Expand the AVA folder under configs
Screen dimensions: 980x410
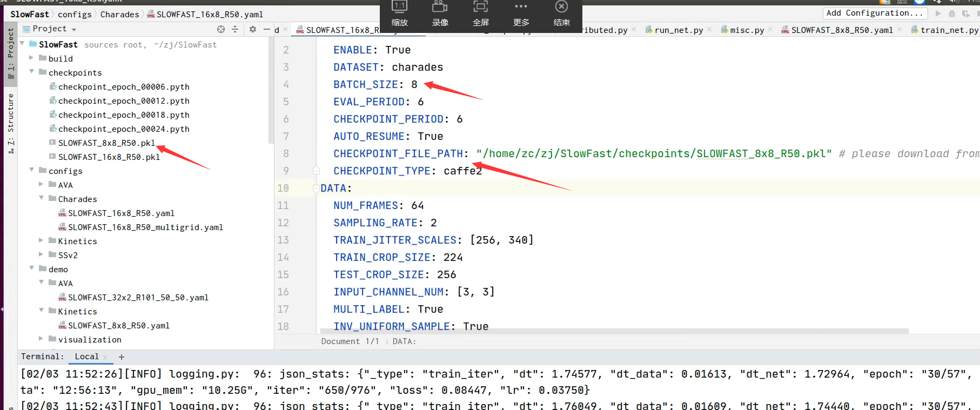[x=41, y=184]
